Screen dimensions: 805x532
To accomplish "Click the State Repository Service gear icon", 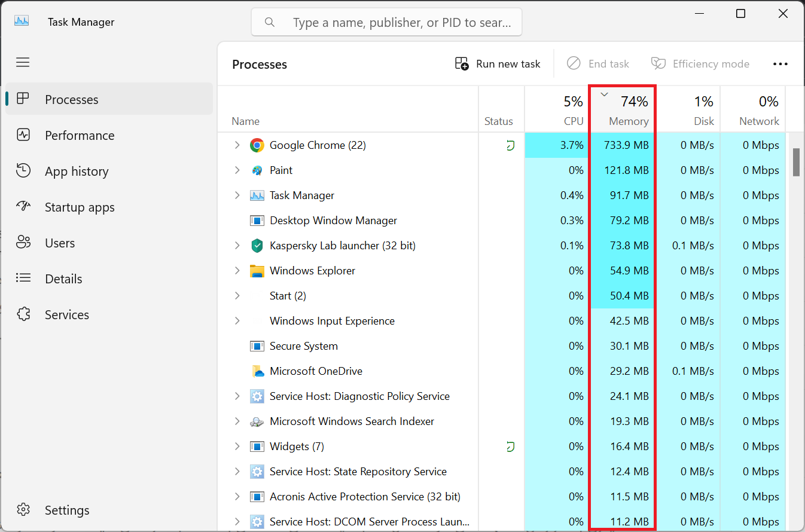I will point(257,472).
